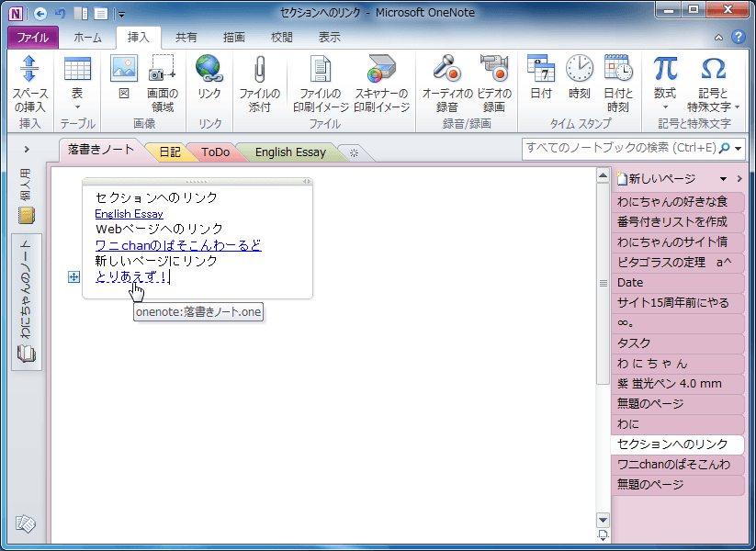Image resolution: width=756 pixels, height=551 pixels.
Task: Open the New Page dropdown arrow
Action: [723, 179]
